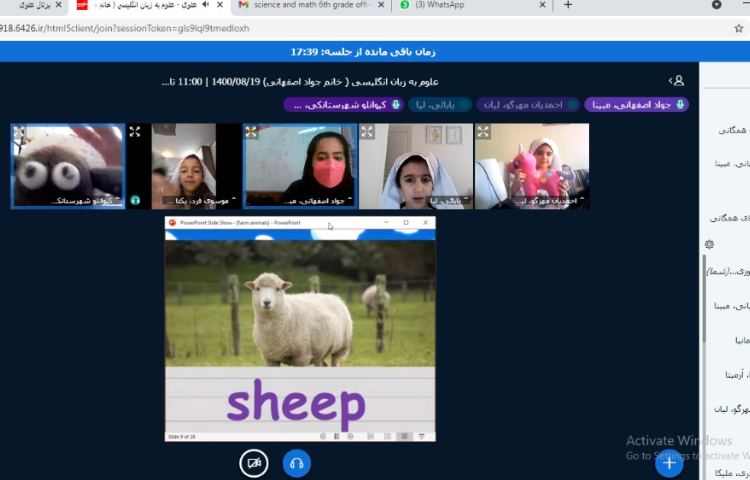Screen dimensions: 750x480
Task: Open بابائی لیا webcam name dropdown
Action: (449, 201)
